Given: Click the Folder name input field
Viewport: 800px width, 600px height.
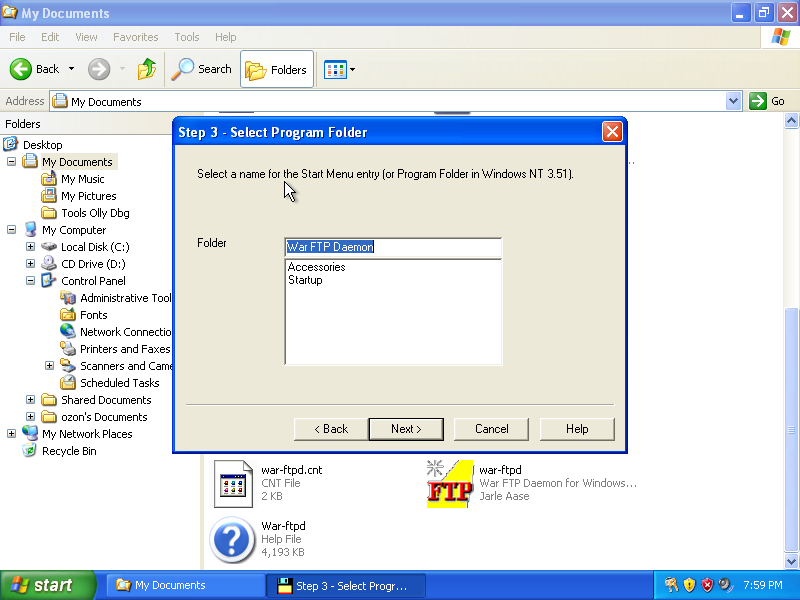Looking at the screenshot, I should click(393, 247).
